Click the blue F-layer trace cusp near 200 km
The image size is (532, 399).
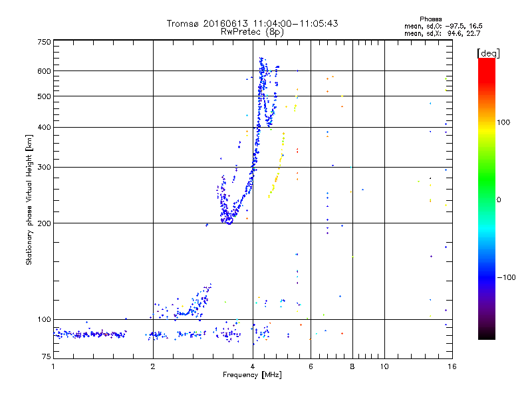pyautogui.click(x=229, y=221)
